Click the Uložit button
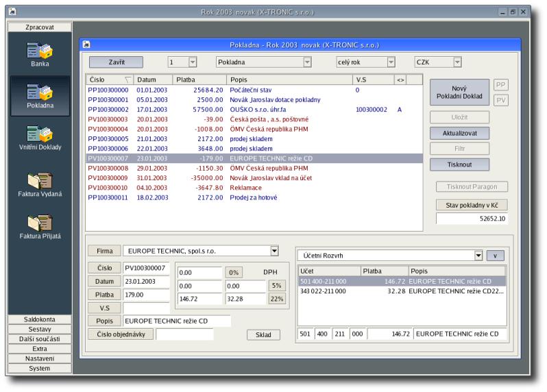Viewport: 547px width, 392px height. coord(459,117)
